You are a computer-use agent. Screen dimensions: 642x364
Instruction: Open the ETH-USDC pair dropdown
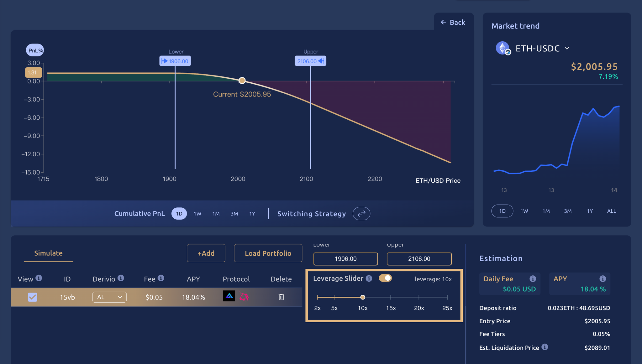pyautogui.click(x=567, y=48)
